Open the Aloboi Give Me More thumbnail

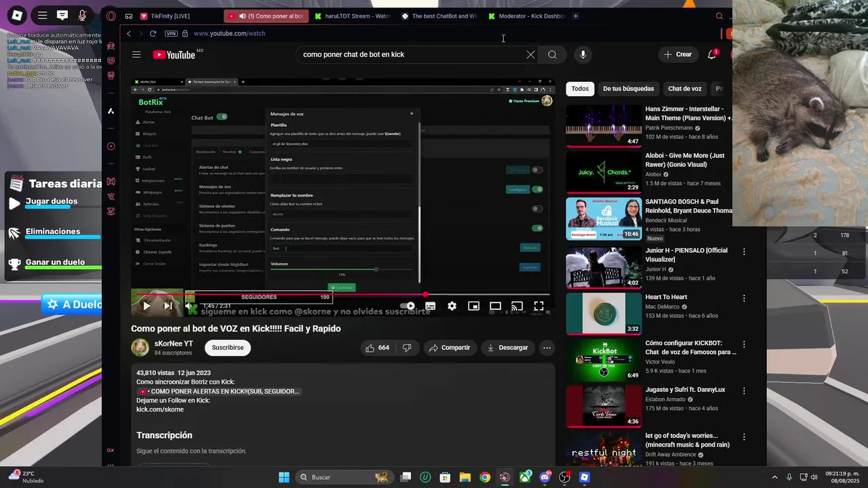(x=604, y=172)
